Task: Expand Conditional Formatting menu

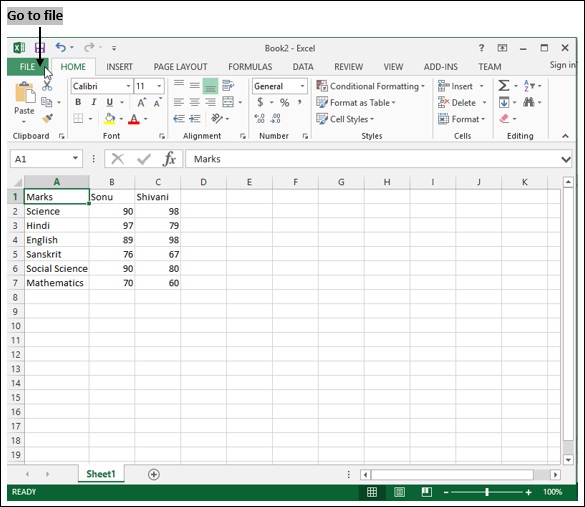Action: (370, 86)
